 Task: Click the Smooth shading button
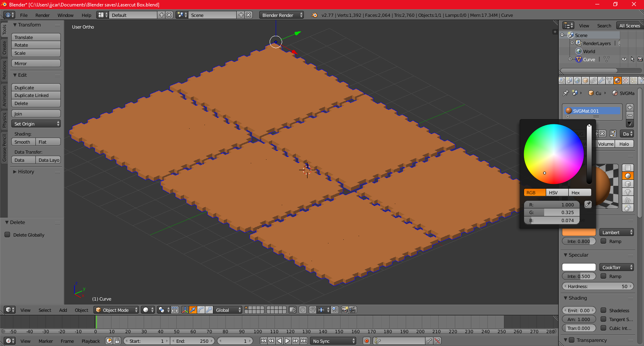[23, 142]
